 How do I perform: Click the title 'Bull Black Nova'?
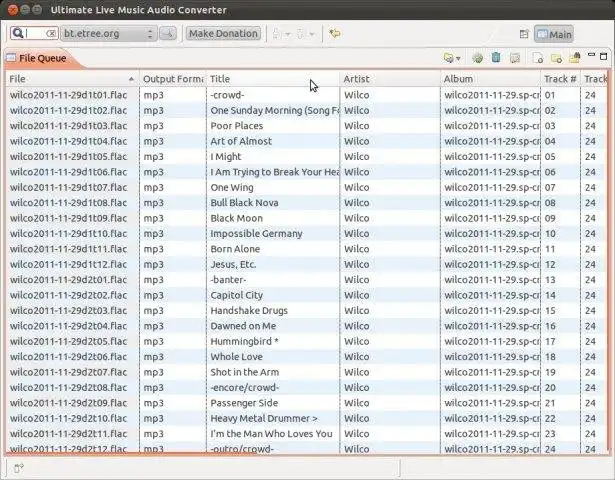pos(244,203)
